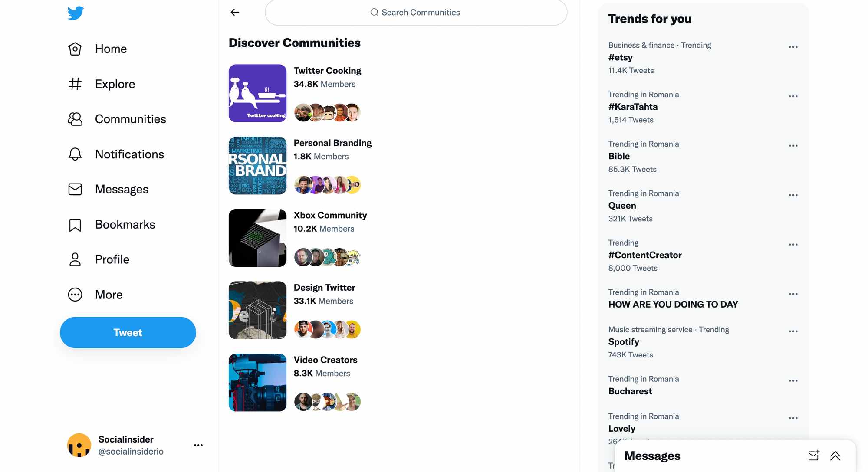
Task: Go back with the left arrow
Action: coord(235,12)
